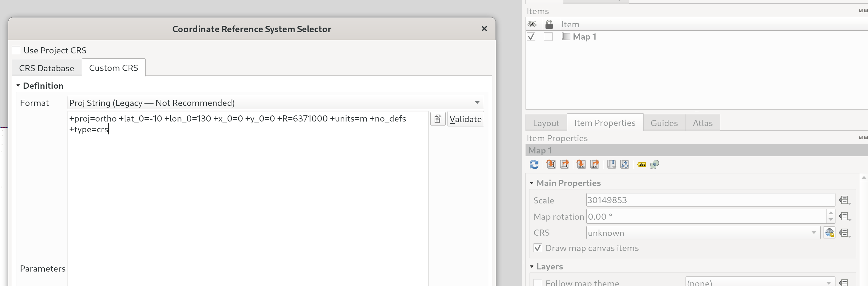
Task: Switch to the Guides tab
Action: click(x=664, y=123)
